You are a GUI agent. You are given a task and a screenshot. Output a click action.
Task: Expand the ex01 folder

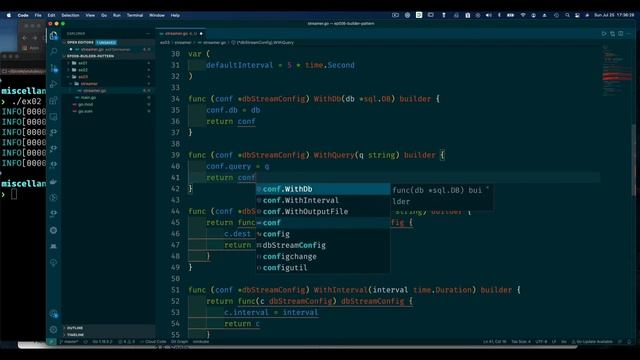pos(82,63)
